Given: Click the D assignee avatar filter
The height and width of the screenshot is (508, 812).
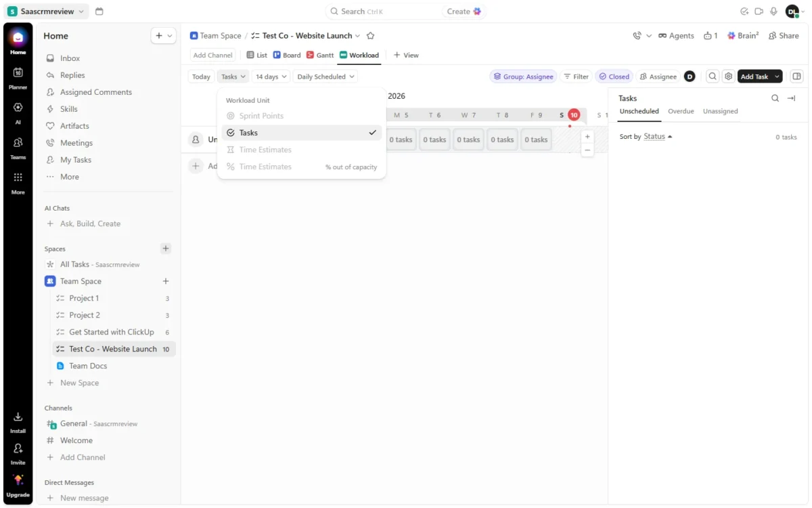Looking at the screenshot, I should coord(690,77).
